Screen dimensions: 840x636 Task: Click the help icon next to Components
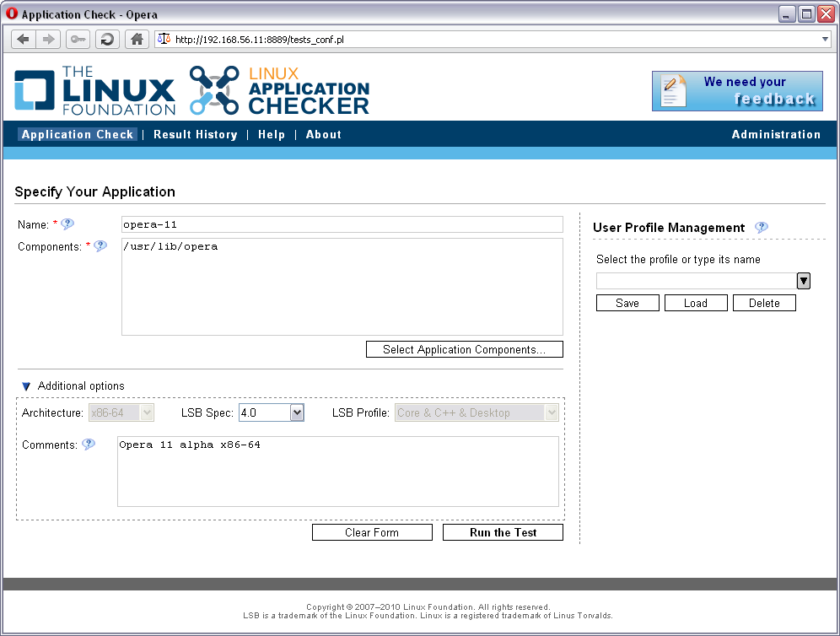click(100, 246)
